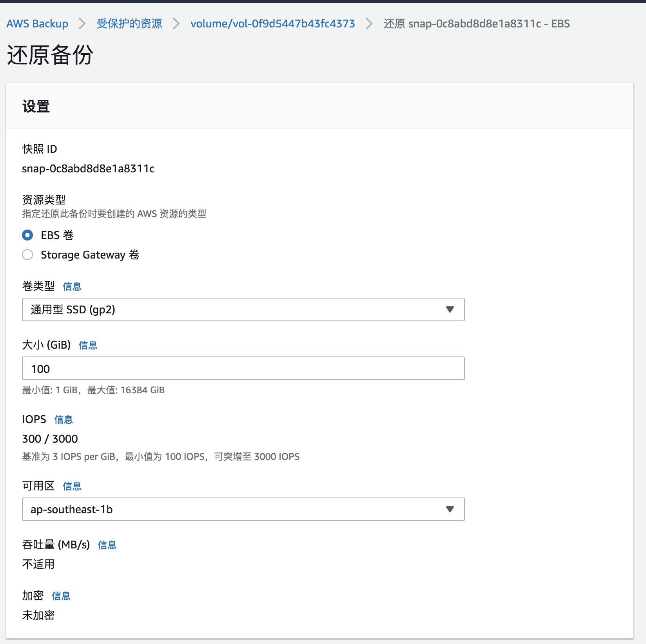
Task: Click the 不适用 throughput value
Action: (38, 564)
